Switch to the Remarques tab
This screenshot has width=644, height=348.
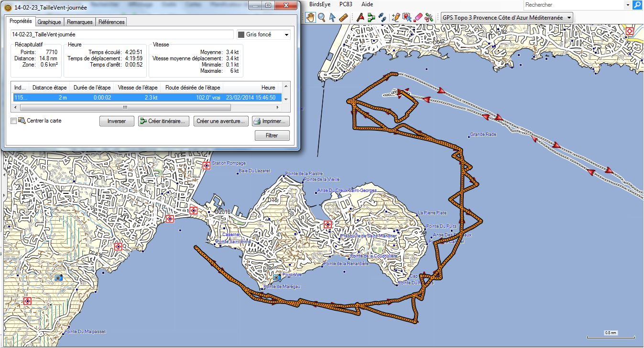[x=80, y=22]
